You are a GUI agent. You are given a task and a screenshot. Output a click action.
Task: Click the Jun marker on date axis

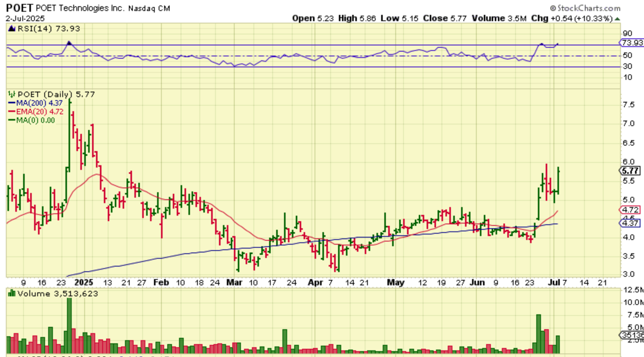point(477,283)
